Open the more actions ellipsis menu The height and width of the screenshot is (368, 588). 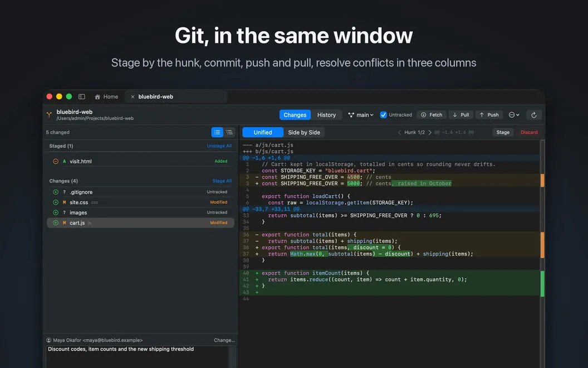[x=514, y=115]
